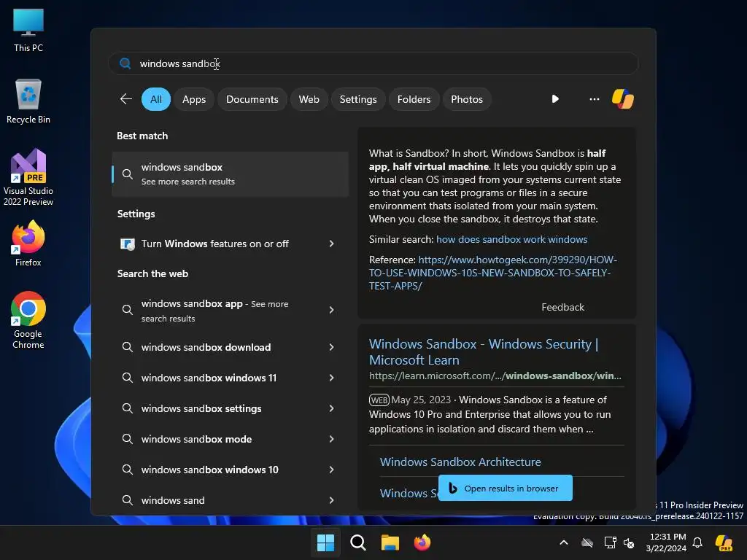Expand chevron for windows sandbox windows 10
The width and height of the screenshot is (747, 560).
click(332, 470)
